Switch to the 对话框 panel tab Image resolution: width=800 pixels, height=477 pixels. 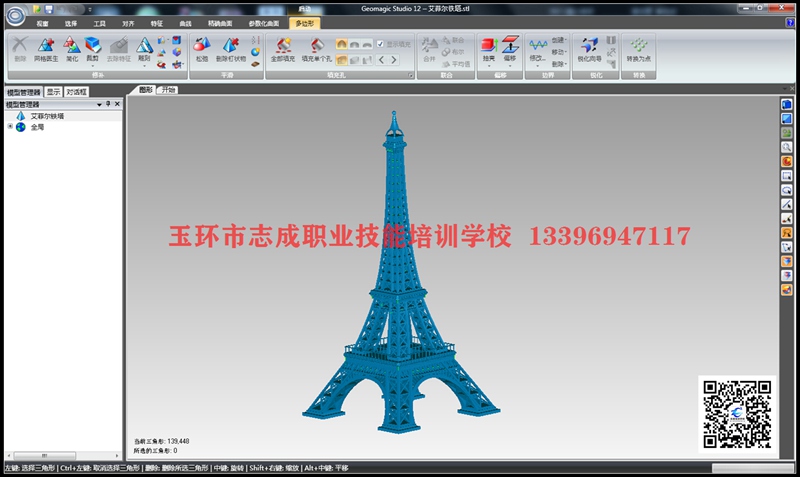point(76,92)
